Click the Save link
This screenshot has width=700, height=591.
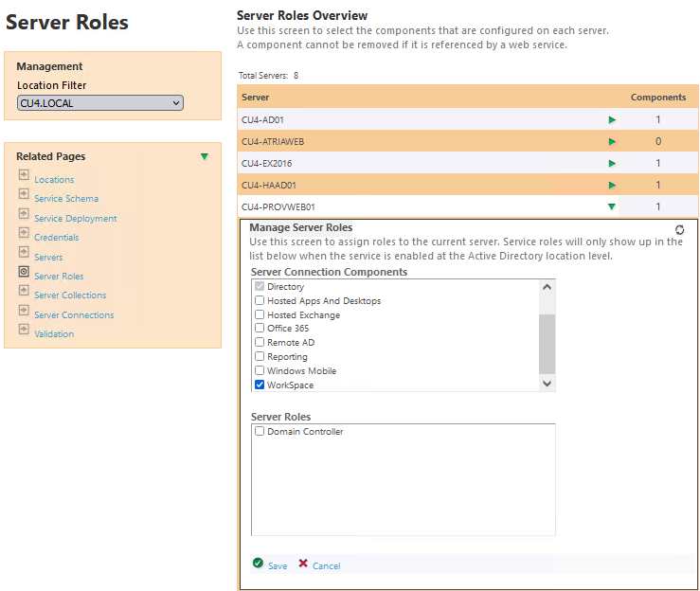click(x=278, y=566)
